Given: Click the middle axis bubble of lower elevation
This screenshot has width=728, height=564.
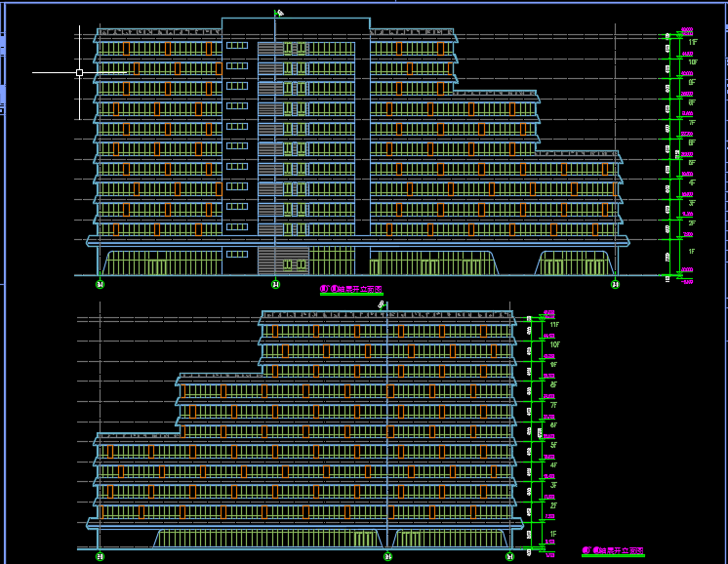Looking at the screenshot, I should click(x=387, y=556).
